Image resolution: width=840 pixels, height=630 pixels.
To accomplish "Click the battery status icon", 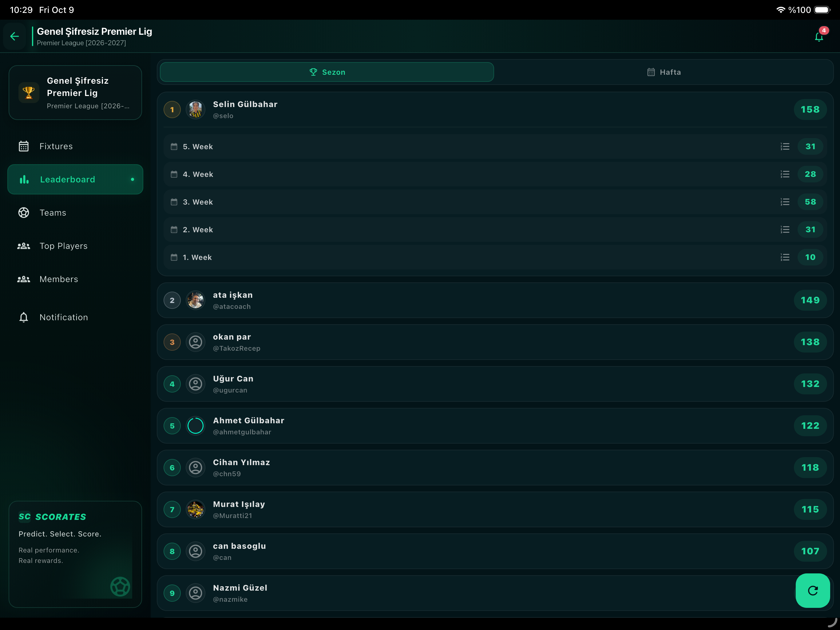I will [x=822, y=10].
